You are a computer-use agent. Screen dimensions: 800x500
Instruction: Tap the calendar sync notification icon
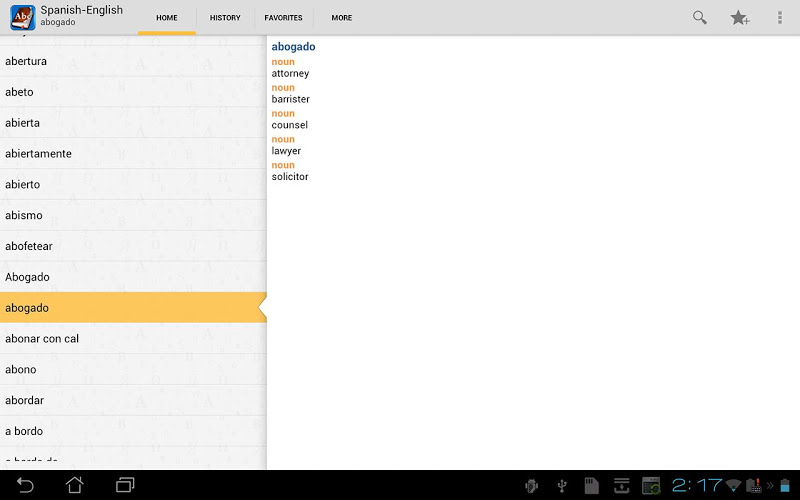point(651,486)
